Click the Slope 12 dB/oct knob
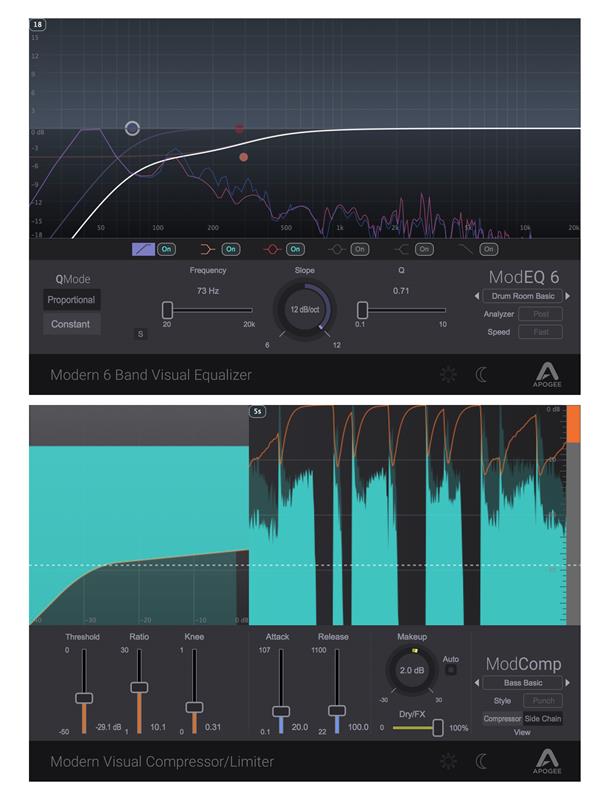 pyautogui.click(x=304, y=310)
